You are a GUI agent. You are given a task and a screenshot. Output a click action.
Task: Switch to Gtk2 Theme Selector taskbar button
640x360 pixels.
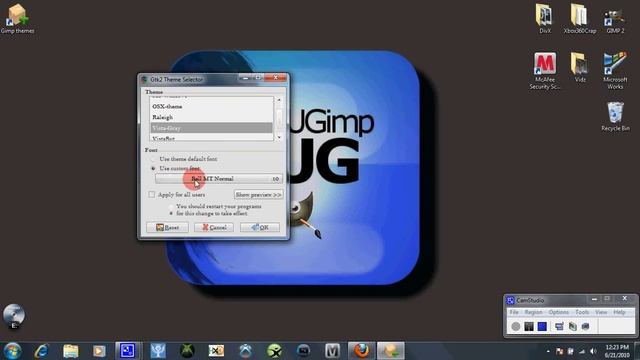[391, 351]
